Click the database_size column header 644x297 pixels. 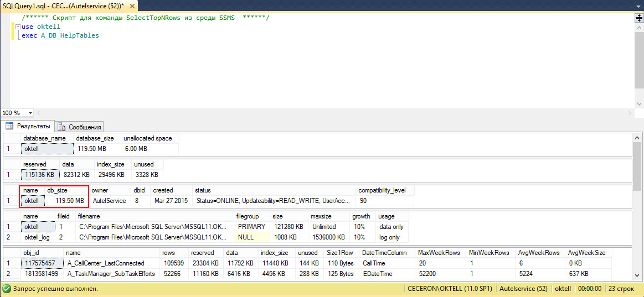pyautogui.click(x=95, y=138)
